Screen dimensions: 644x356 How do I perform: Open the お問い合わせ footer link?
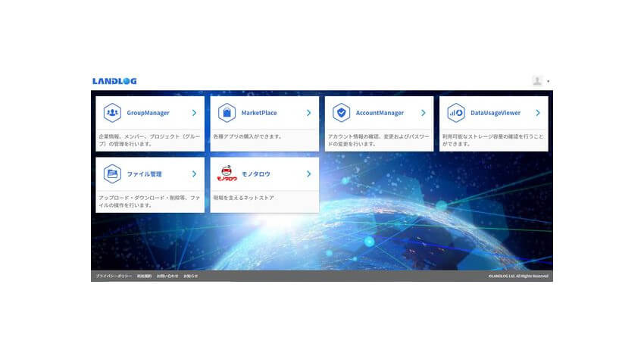(167, 276)
